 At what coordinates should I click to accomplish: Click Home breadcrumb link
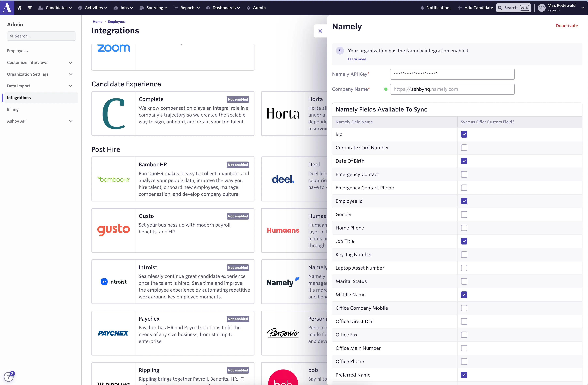coord(97,22)
